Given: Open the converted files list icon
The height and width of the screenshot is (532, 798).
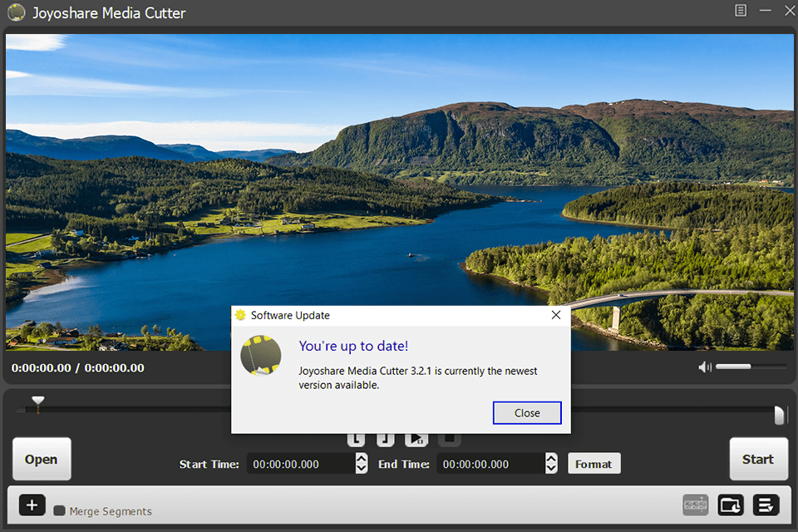Looking at the screenshot, I should pos(764,505).
